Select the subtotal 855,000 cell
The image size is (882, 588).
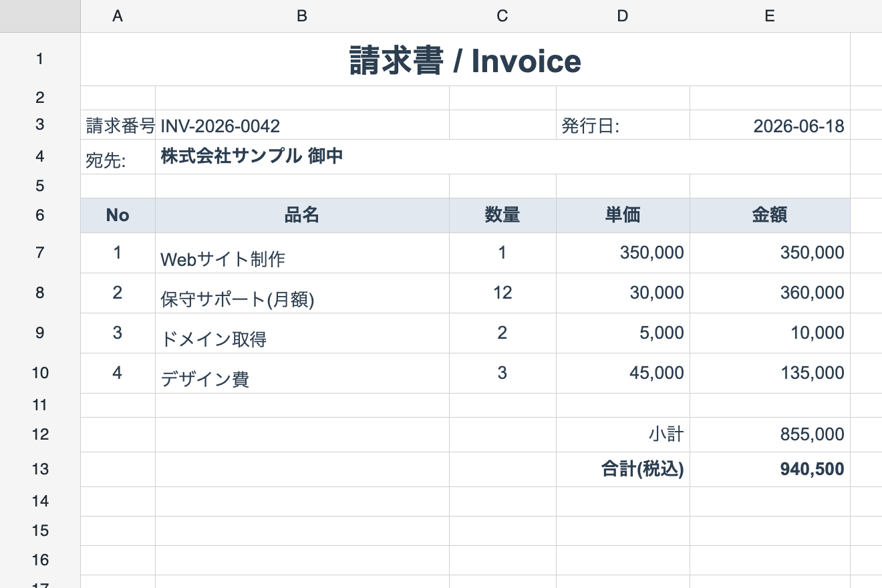tap(770, 434)
